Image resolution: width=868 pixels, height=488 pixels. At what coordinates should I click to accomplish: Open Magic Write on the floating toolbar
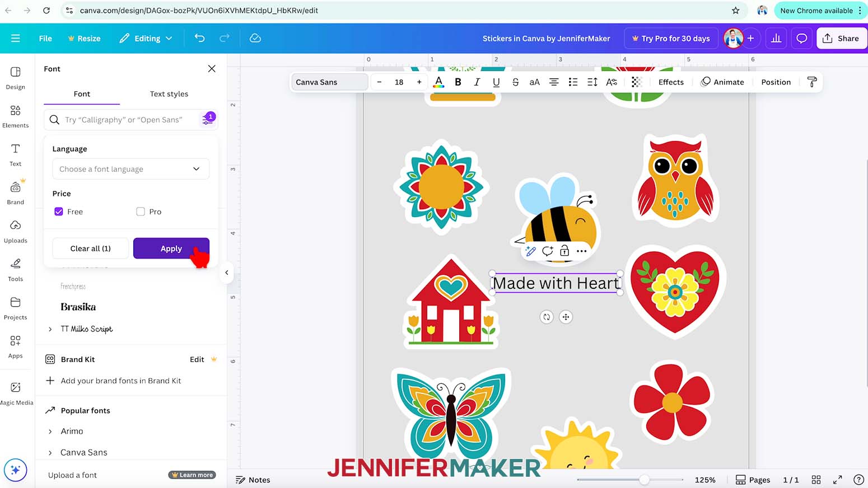click(531, 251)
